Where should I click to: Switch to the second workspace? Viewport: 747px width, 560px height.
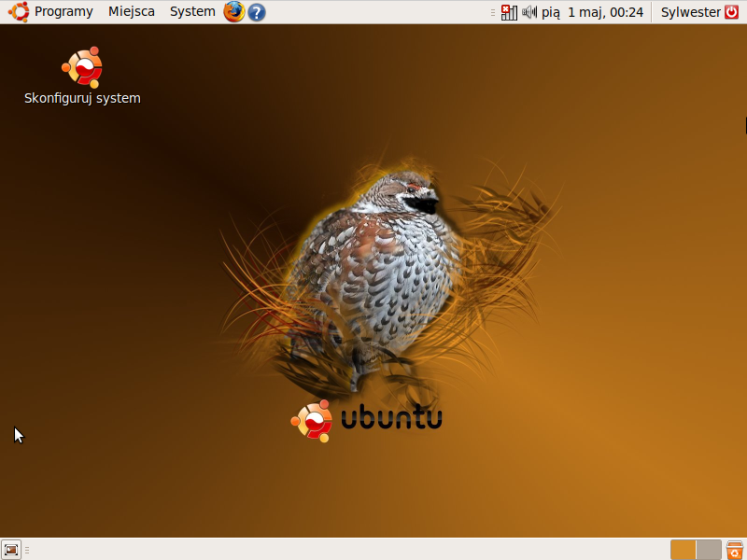pyautogui.click(x=709, y=550)
